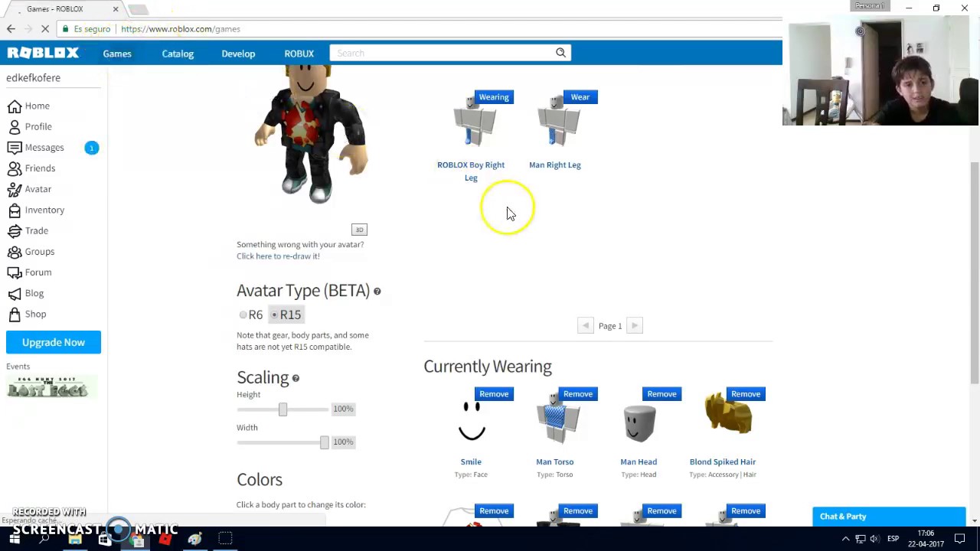Click the Wear button on Man Right Leg
The width and height of the screenshot is (980, 551).
(x=580, y=97)
